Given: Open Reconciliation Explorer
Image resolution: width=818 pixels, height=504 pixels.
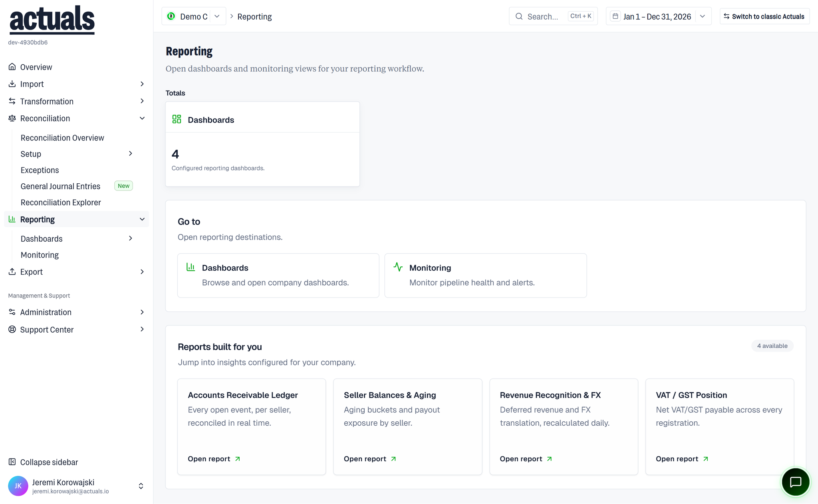Looking at the screenshot, I should tap(61, 202).
